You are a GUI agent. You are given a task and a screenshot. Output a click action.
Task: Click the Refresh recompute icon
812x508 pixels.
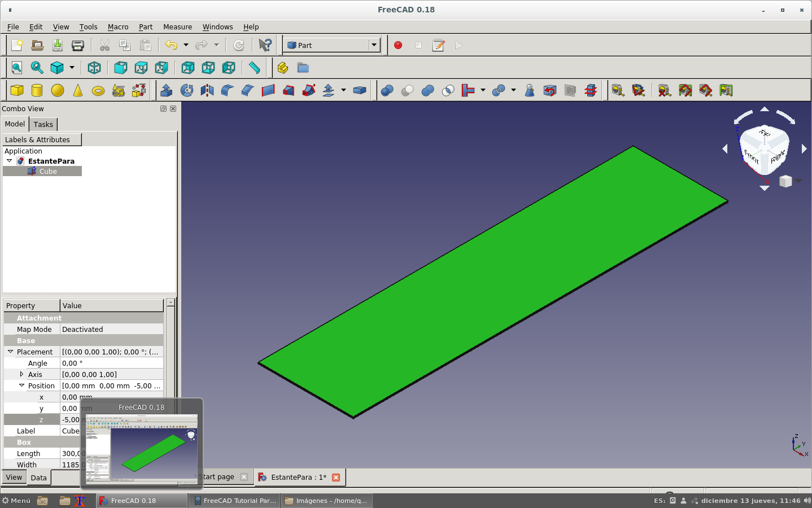click(x=239, y=45)
